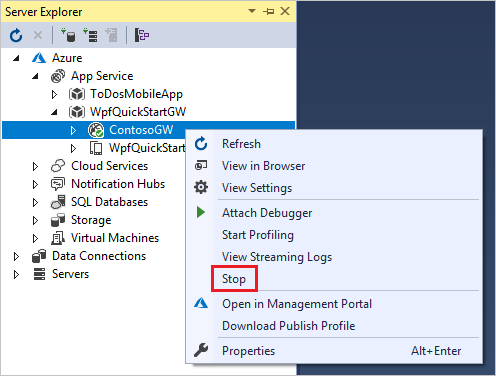Expand the ContosoGW node

click(x=74, y=131)
